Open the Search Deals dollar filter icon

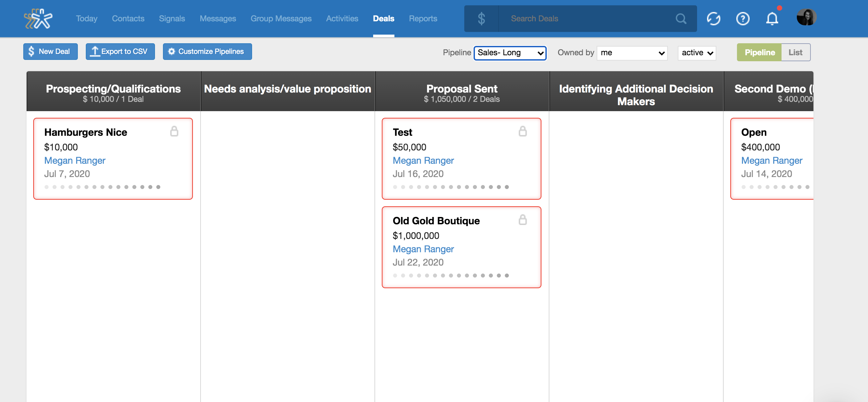481,19
